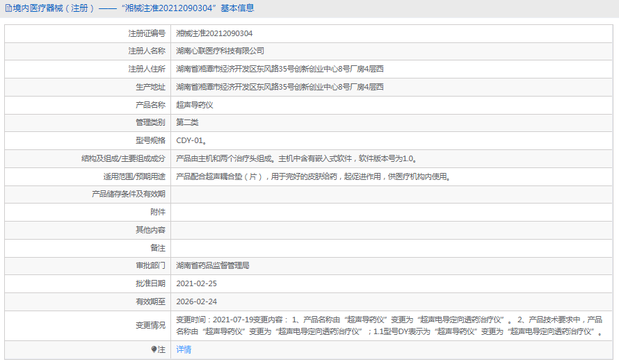Click the 型号规格 label
The image size is (619, 364).
[150, 140]
